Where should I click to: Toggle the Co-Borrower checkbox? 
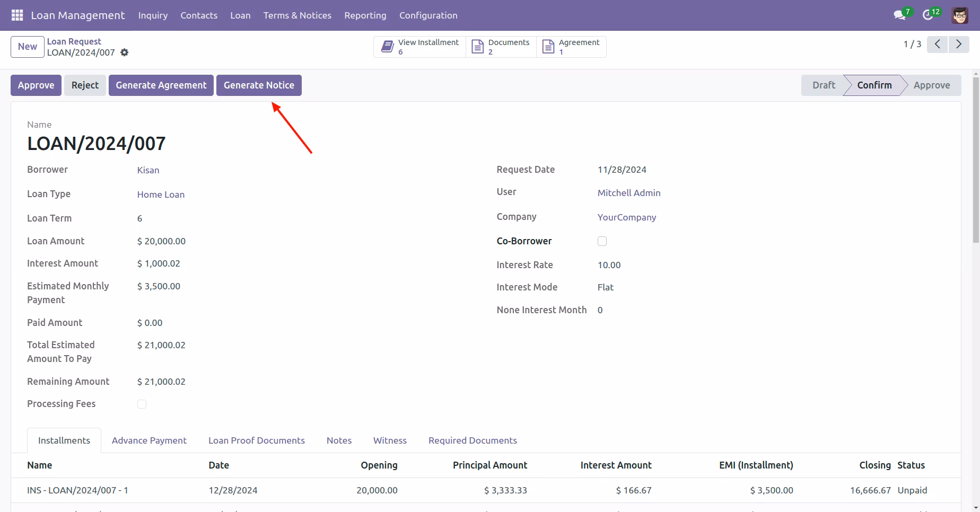pos(602,241)
